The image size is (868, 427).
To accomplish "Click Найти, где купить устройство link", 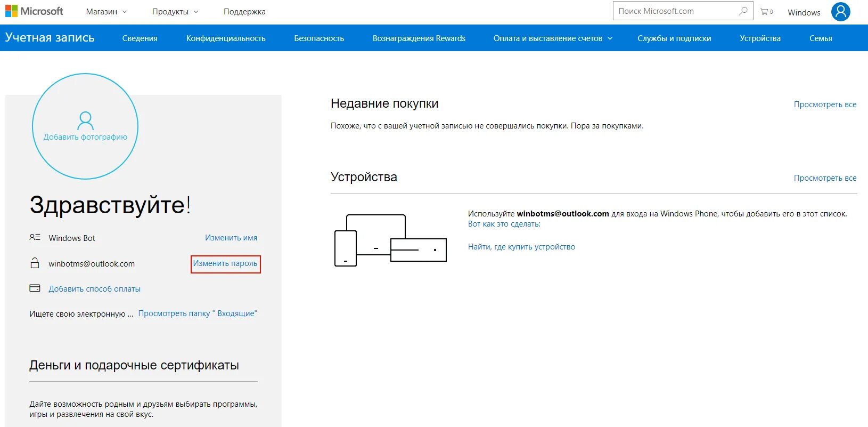I will pyautogui.click(x=521, y=247).
